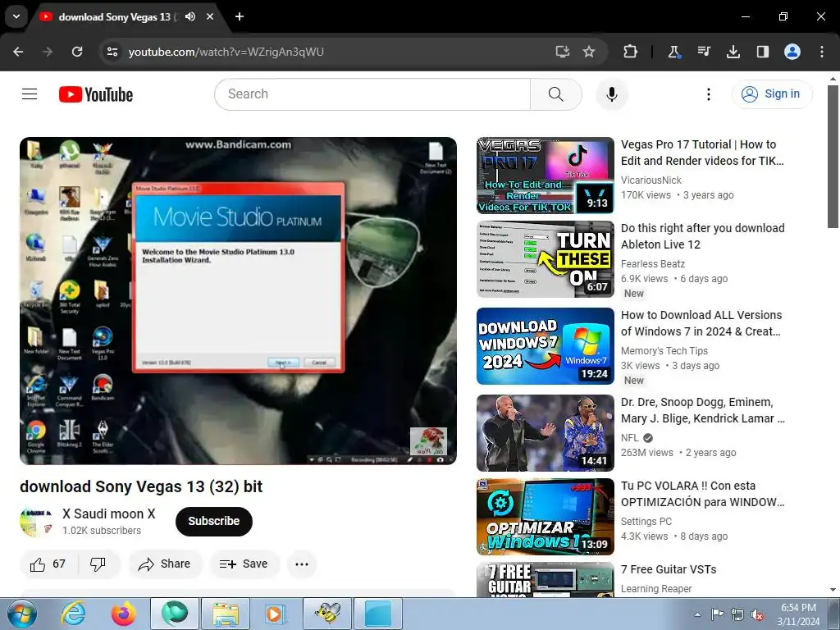Open 'Tu PC VOLARA' video title
The width and height of the screenshot is (840, 630).
click(702, 494)
